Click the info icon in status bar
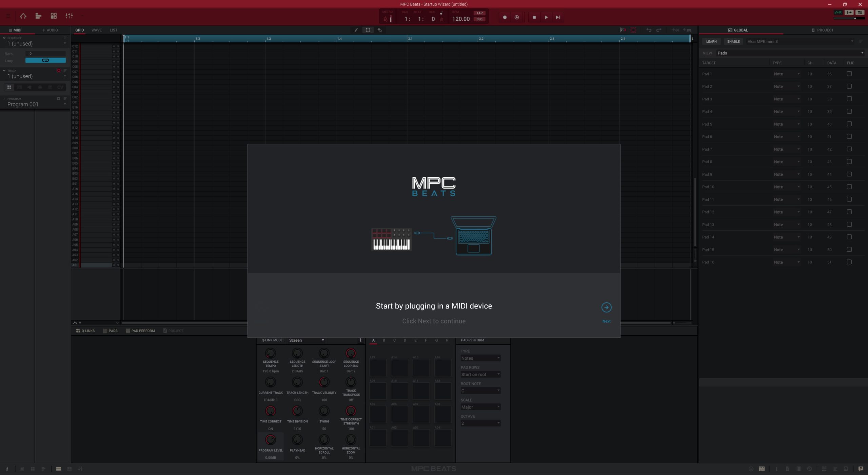This screenshot has height=475, width=868. [7, 469]
